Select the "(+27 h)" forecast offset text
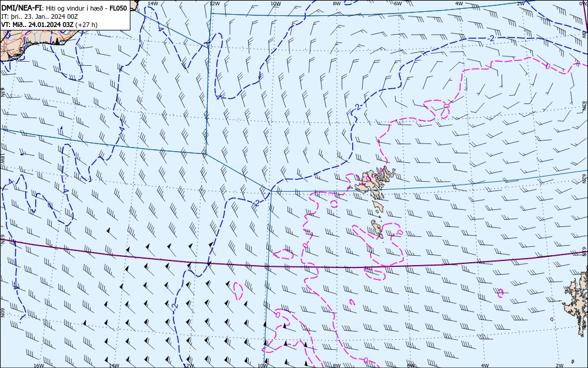 click(x=86, y=25)
